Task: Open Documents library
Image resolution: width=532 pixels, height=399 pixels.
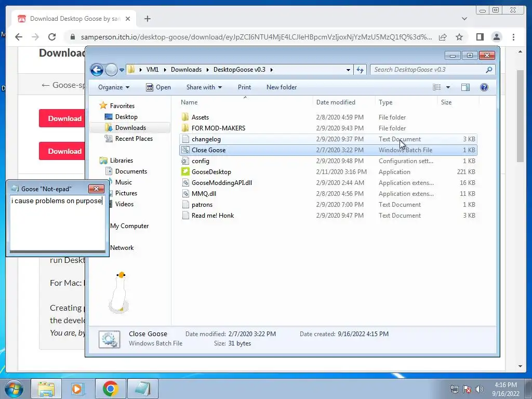Action: 130,171
